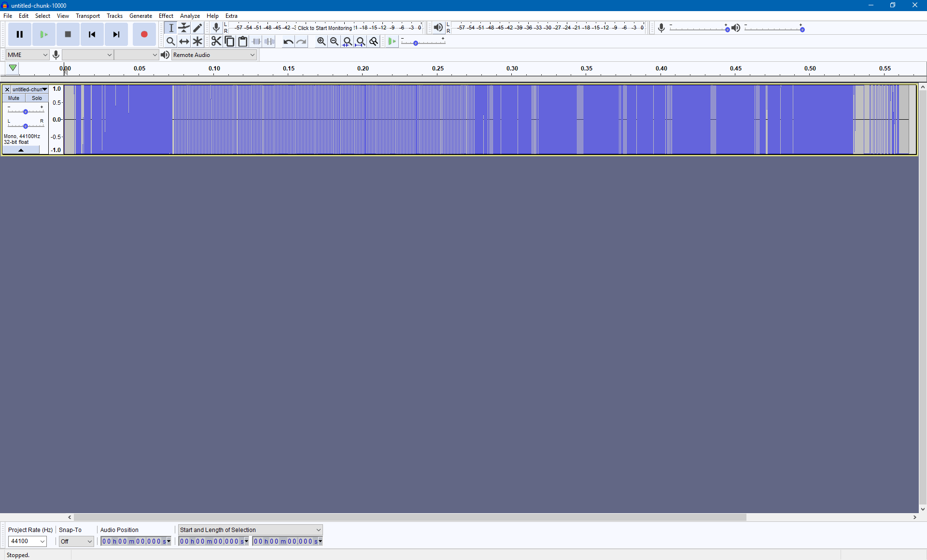
Task: Click the Fit project to width icon
Action: pyautogui.click(x=360, y=42)
